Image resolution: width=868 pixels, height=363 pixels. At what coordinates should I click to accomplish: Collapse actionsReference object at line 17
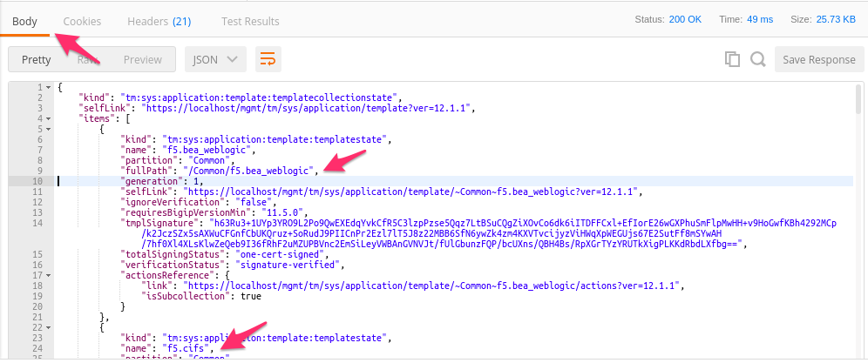[x=48, y=275]
